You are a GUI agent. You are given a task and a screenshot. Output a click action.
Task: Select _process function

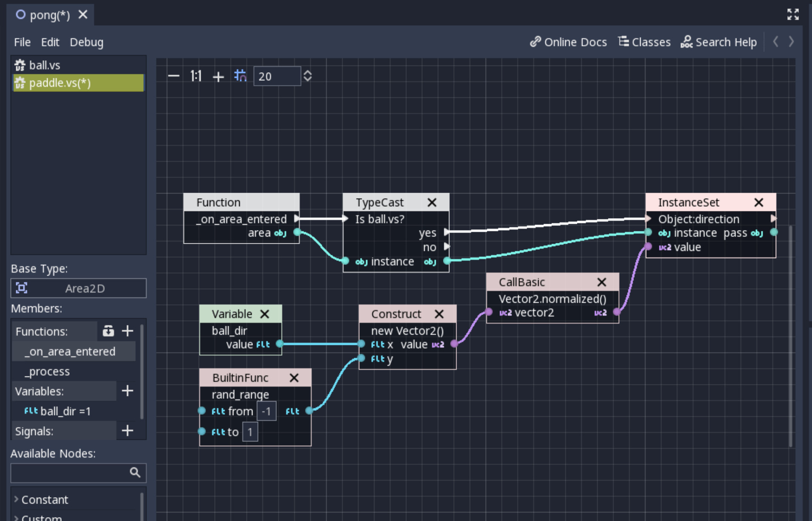[74, 371]
